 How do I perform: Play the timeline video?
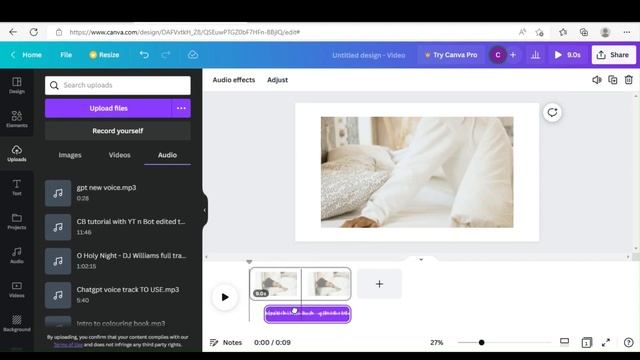(x=225, y=297)
